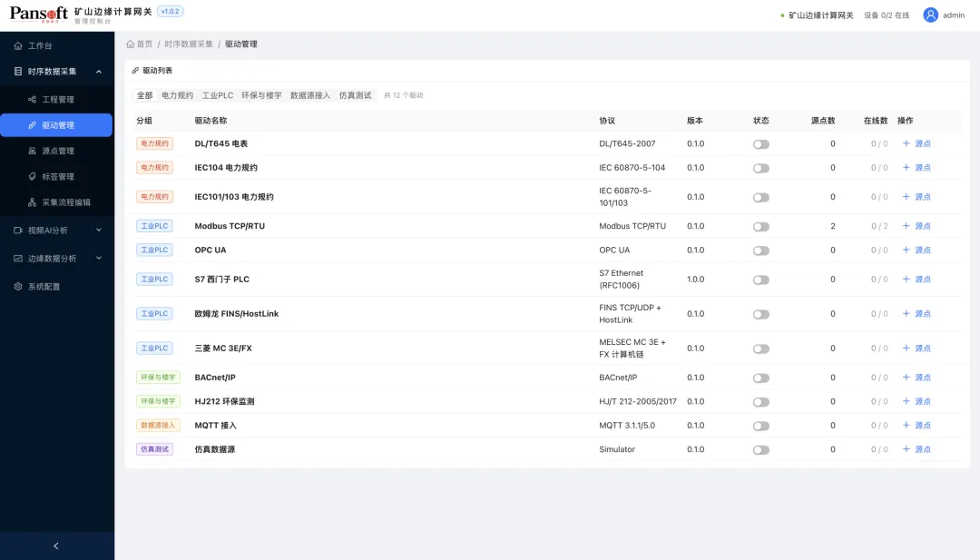Enable the 欧姆龙 FINS/HostLink driver switch
The height and width of the screenshot is (560, 980).
coord(760,314)
